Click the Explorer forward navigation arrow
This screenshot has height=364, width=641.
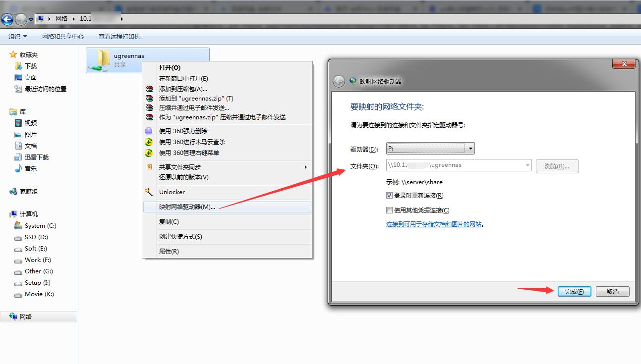coord(21,19)
